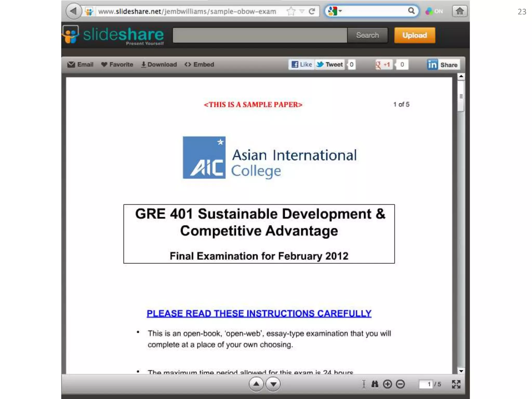This screenshot has width=532, height=399.
Task: Go to previous slide with up arrow
Action: coord(256,384)
